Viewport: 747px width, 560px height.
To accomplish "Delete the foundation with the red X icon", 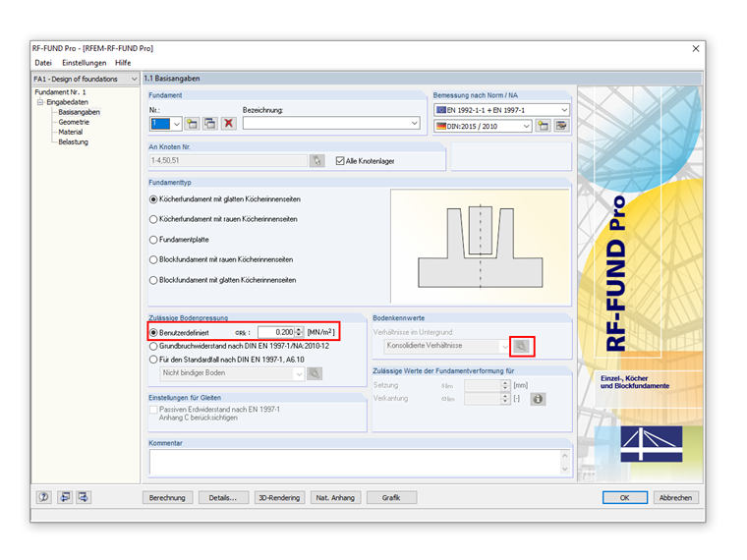I will 229,124.
